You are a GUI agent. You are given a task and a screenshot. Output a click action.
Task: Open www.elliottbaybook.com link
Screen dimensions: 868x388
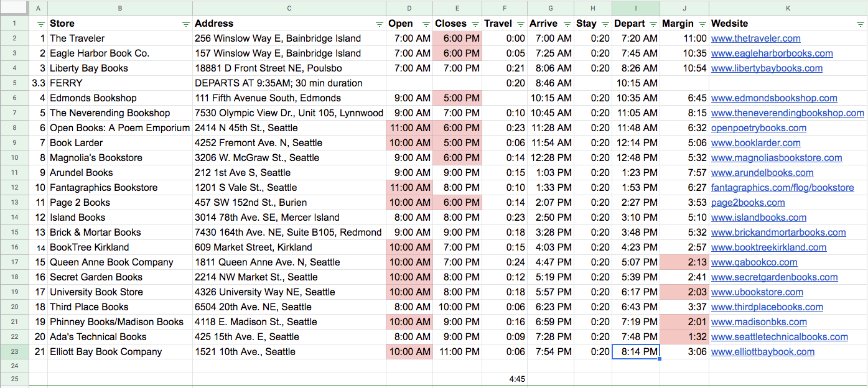click(763, 352)
